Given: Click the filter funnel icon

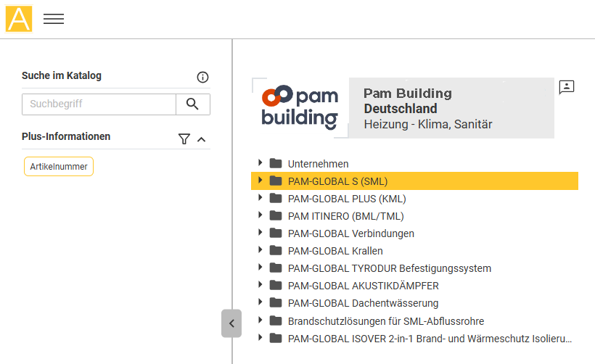Looking at the screenshot, I should (184, 139).
